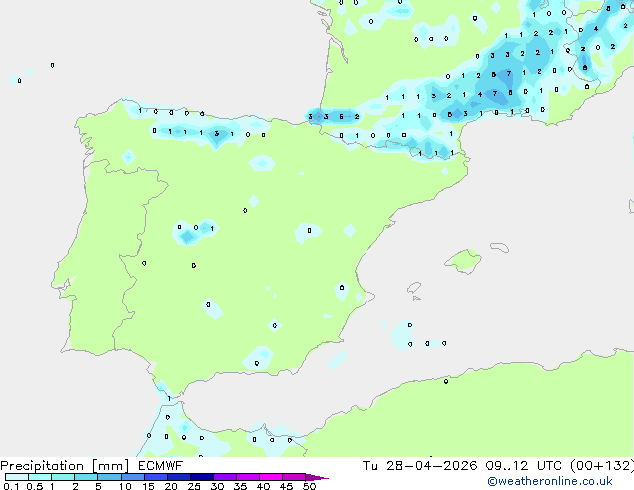Click the bright magenta 40–45 mm swatch
634x490 pixels.
[271, 477]
